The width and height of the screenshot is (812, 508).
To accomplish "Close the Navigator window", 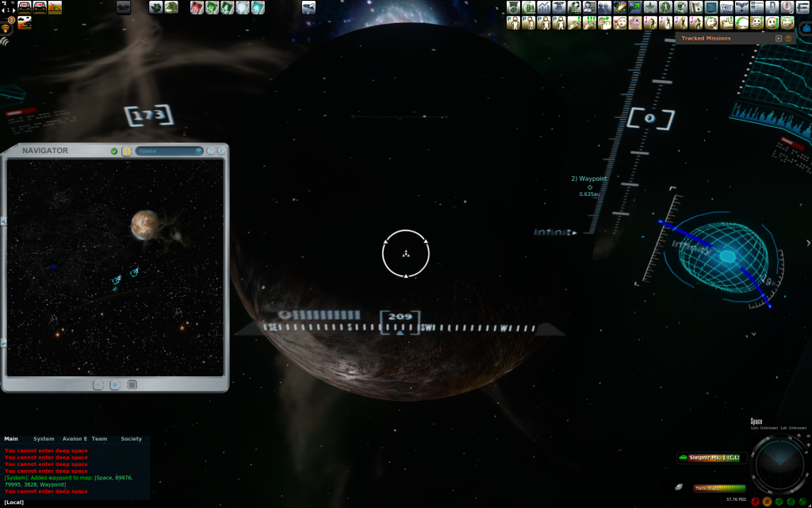I will pos(221,151).
